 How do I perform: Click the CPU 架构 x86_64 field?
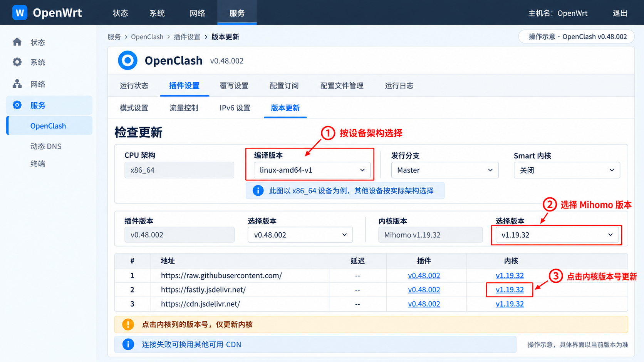click(179, 170)
